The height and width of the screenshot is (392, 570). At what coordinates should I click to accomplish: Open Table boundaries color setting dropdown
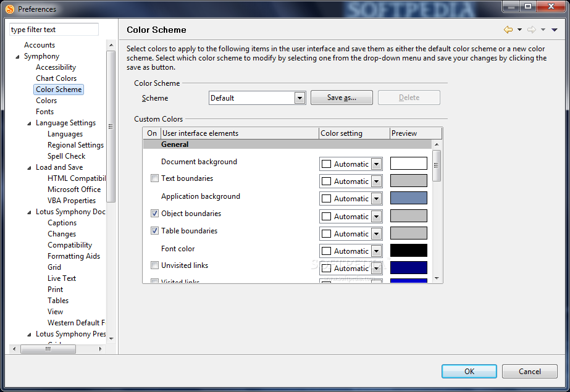[x=377, y=233]
